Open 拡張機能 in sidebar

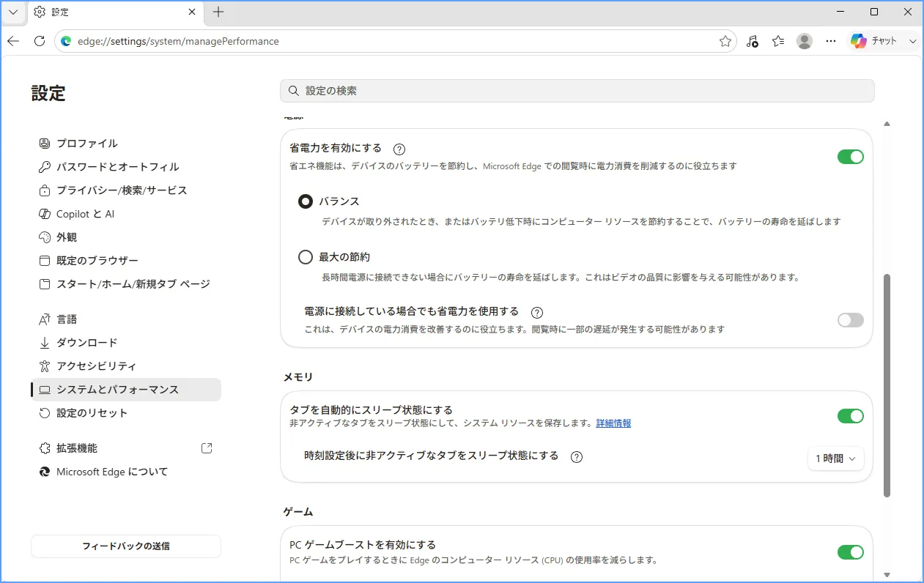pos(126,448)
